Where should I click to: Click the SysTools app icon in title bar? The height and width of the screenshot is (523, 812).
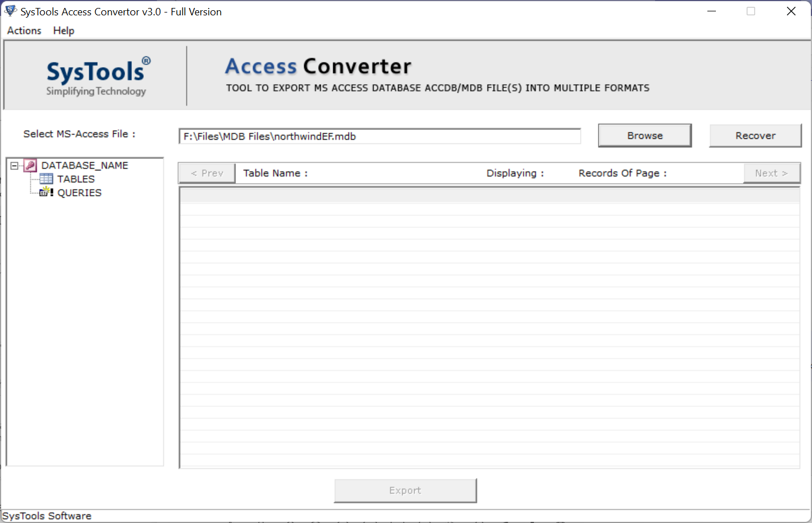tap(10, 11)
